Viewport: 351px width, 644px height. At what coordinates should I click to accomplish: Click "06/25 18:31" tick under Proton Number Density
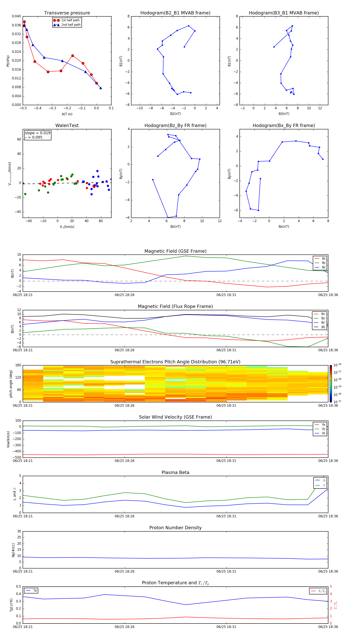pyautogui.click(x=226, y=571)
